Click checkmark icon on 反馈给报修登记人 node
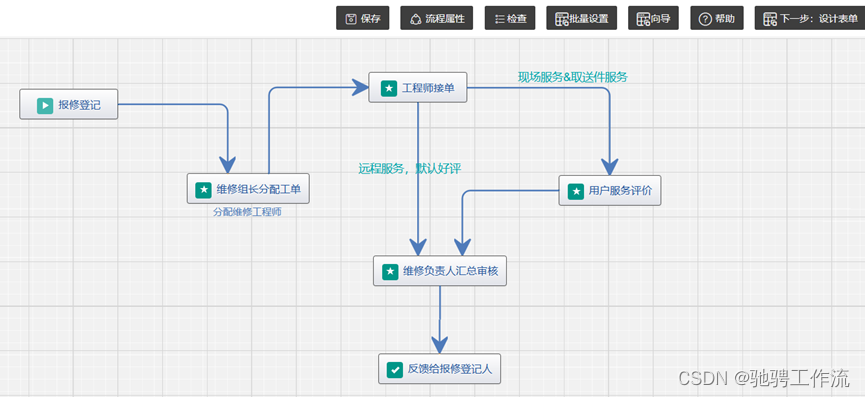The width and height of the screenshot is (865, 397). (394, 370)
